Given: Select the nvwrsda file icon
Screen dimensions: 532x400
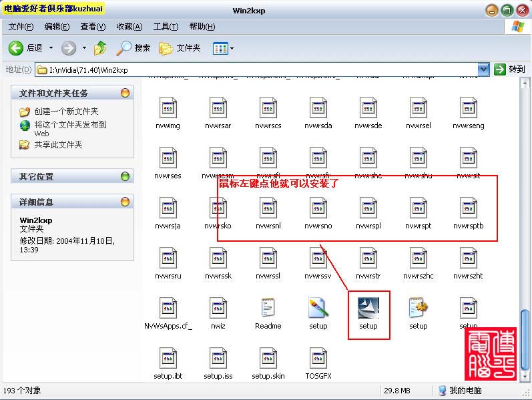Looking at the screenshot, I should 318,108.
